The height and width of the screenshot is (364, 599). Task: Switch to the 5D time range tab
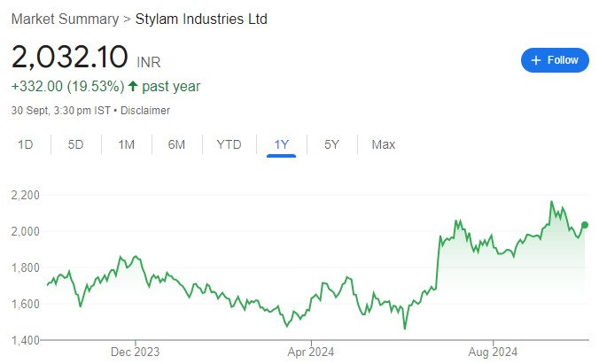pyautogui.click(x=75, y=144)
